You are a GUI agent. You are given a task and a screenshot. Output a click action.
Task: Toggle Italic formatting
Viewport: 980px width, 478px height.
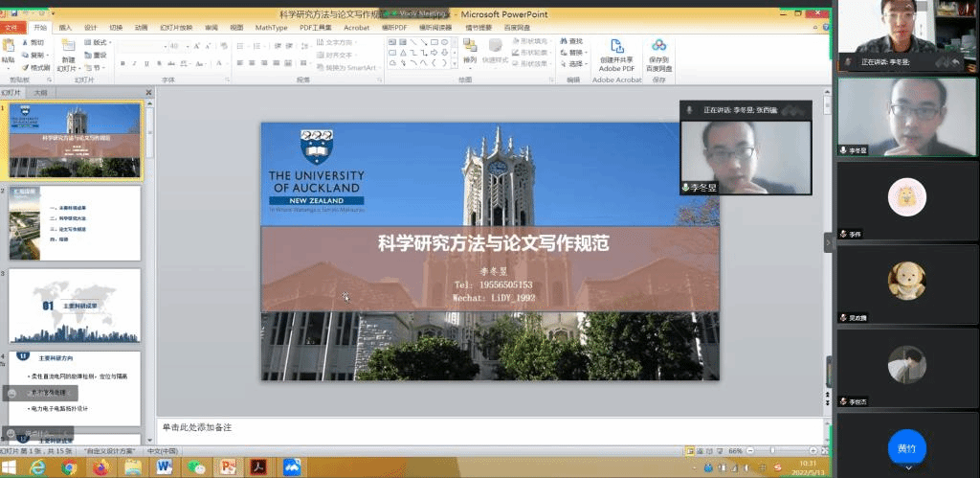tap(134, 64)
